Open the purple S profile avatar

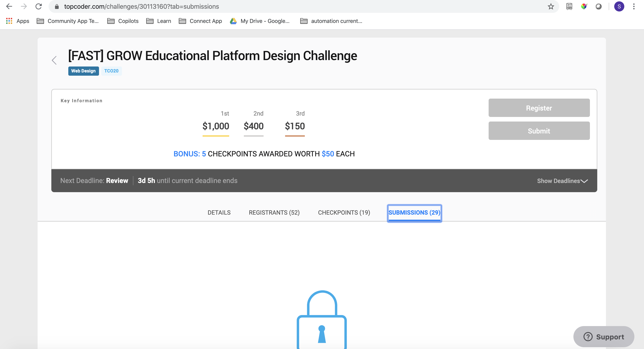pos(619,6)
